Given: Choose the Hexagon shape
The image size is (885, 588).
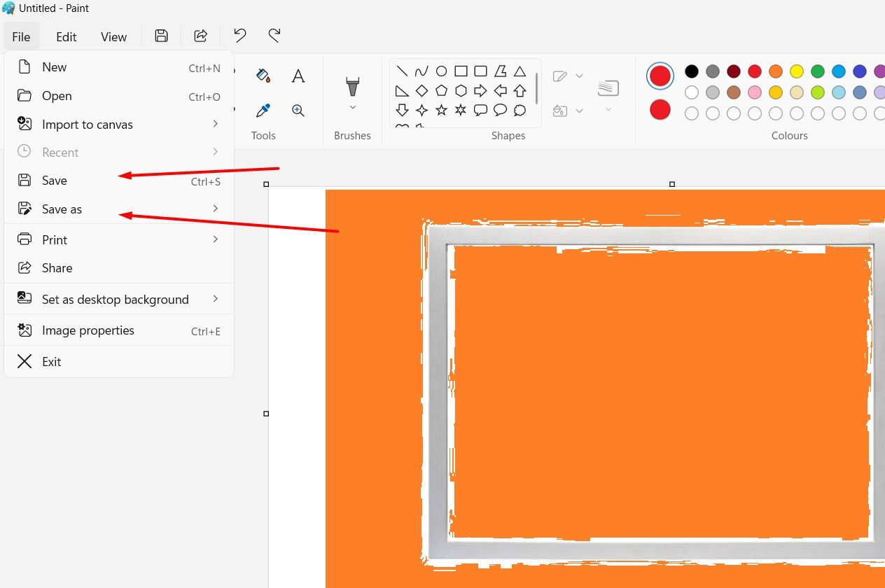Looking at the screenshot, I should 461,90.
